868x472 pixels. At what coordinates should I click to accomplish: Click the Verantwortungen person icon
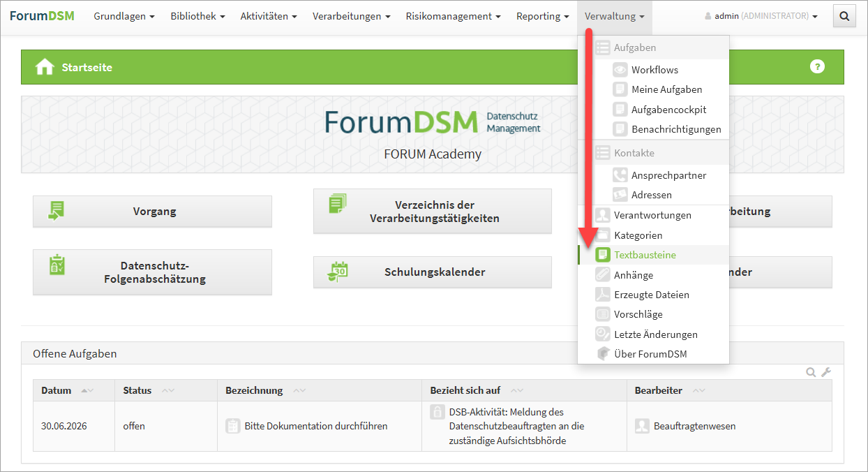[x=602, y=215]
